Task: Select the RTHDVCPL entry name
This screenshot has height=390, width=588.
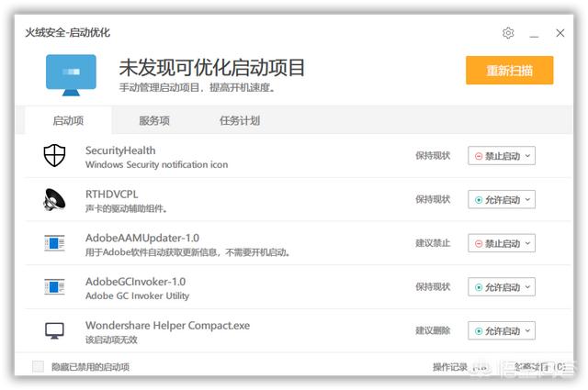Action: coord(112,194)
